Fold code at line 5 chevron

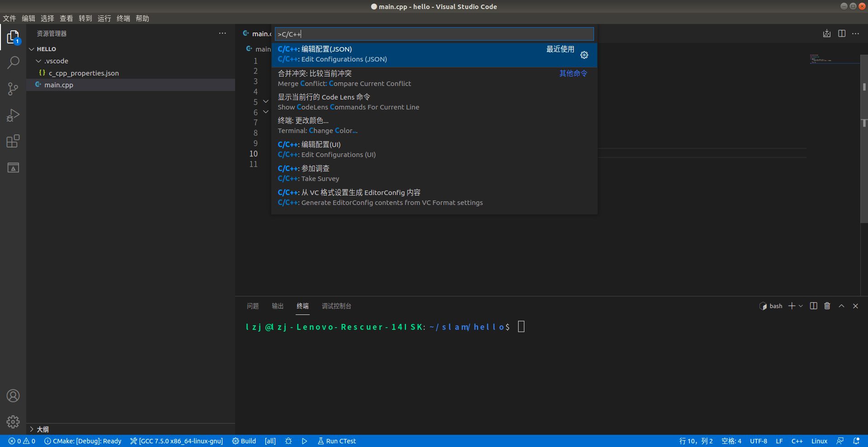[266, 102]
